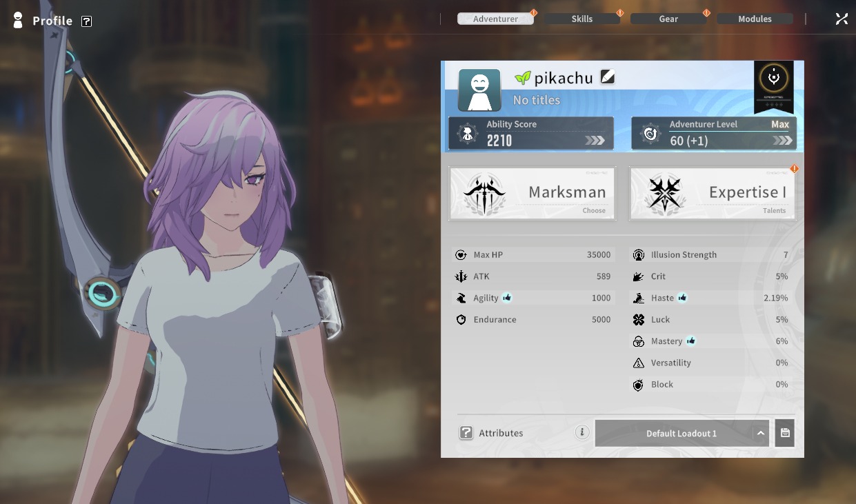
Task: Click the Mastery circles icon
Action: (639, 341)
